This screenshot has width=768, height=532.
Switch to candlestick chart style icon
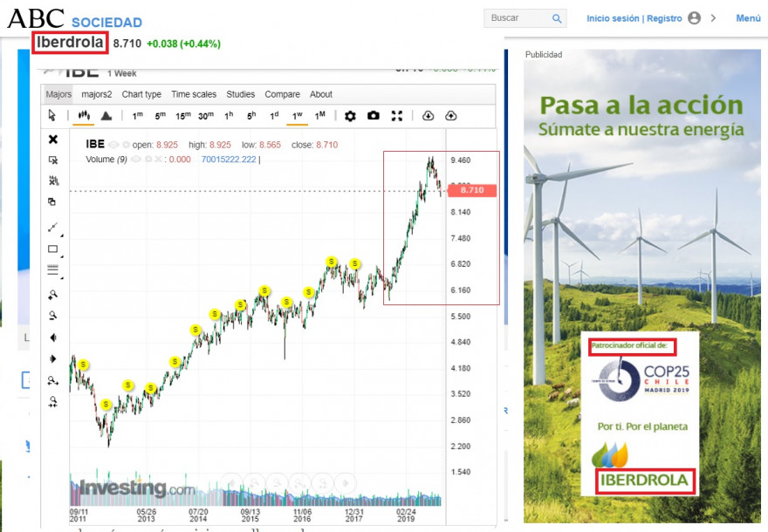[84, 115]
